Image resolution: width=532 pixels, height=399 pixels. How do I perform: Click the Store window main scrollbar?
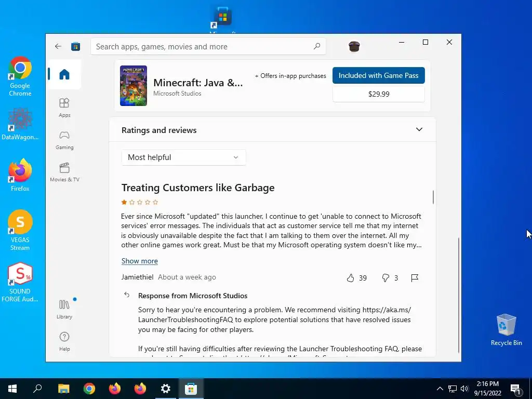click(459, 295)
